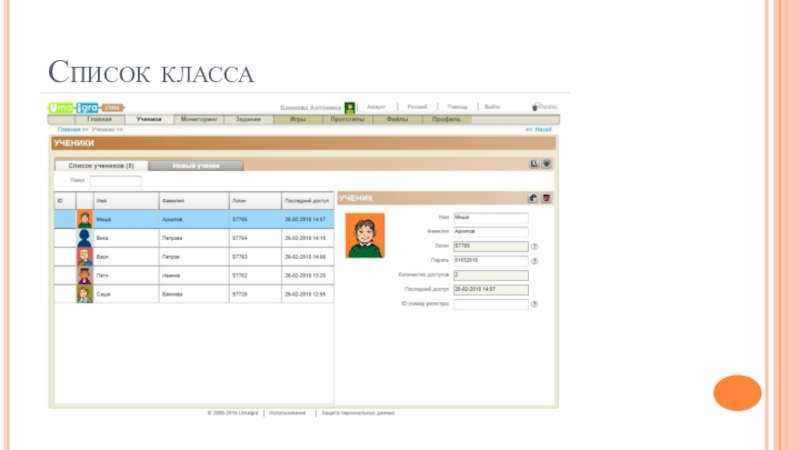Open the UmaIgro logo home link
The image size is (800, 450).
click(86, 108)
